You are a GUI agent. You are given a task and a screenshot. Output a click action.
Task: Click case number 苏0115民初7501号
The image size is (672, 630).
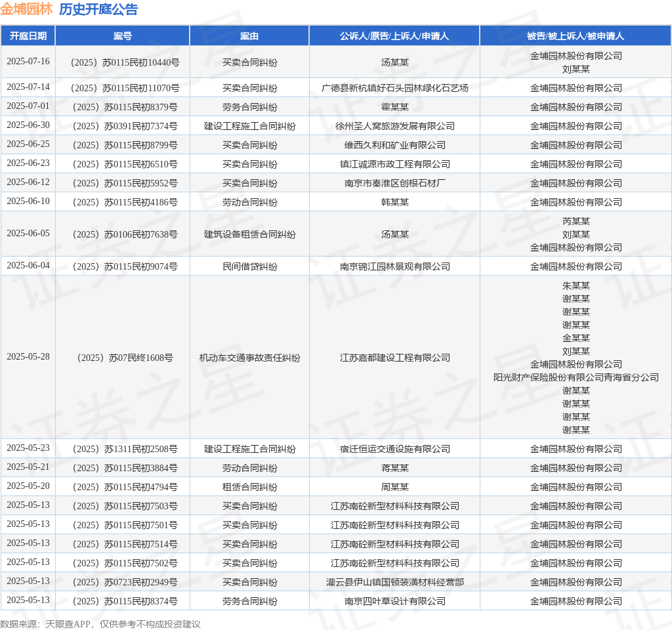point(125,526)
